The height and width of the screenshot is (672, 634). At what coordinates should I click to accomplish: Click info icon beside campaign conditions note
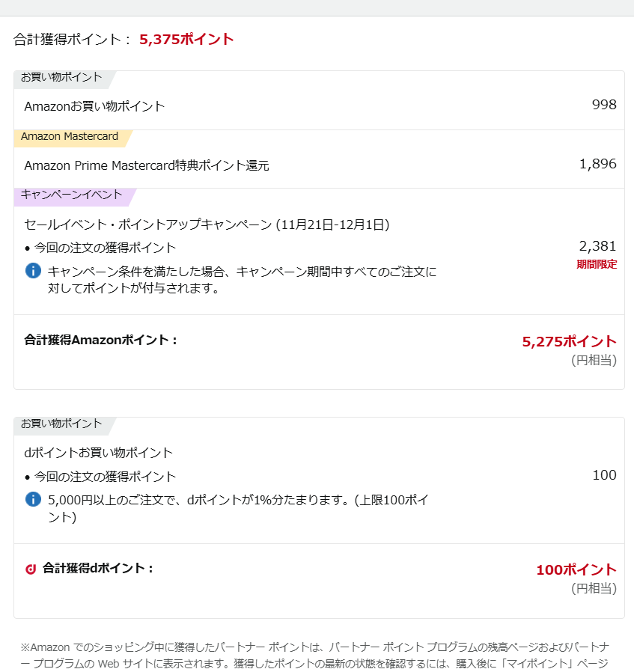[33, 270]
